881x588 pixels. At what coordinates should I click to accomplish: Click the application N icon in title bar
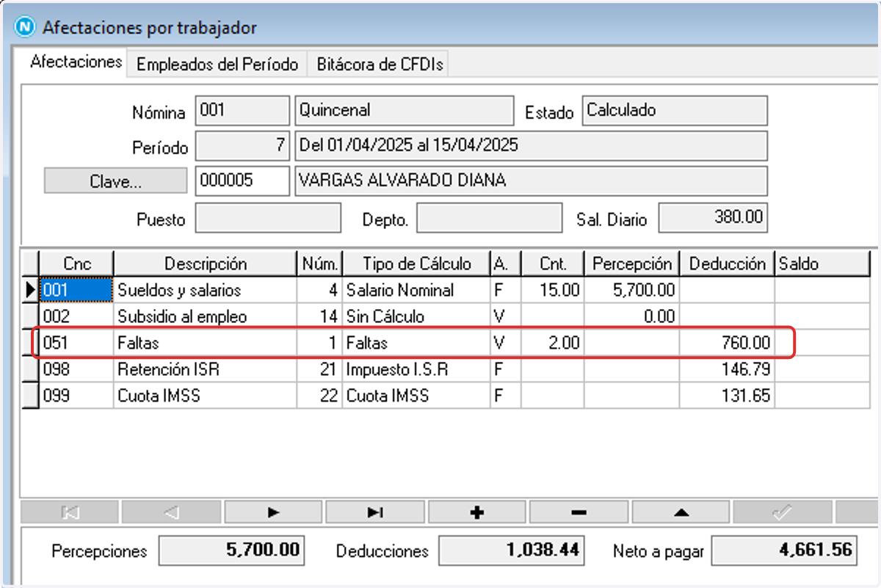(x=26, y=27)
